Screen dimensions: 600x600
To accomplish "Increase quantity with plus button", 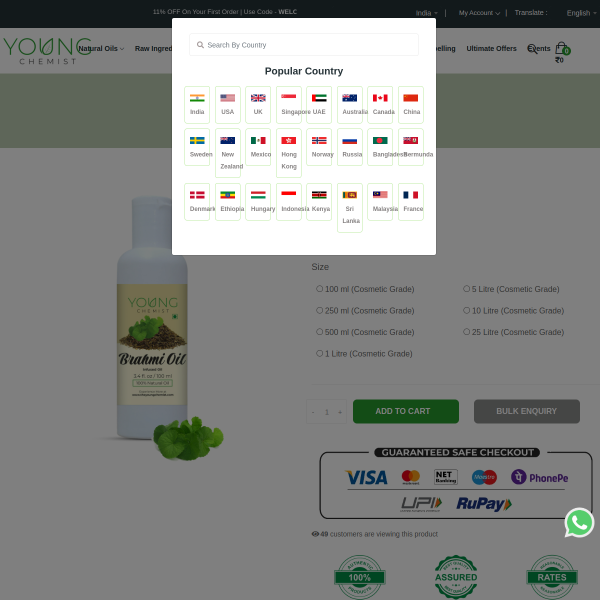I will click(x=340, y=412).
